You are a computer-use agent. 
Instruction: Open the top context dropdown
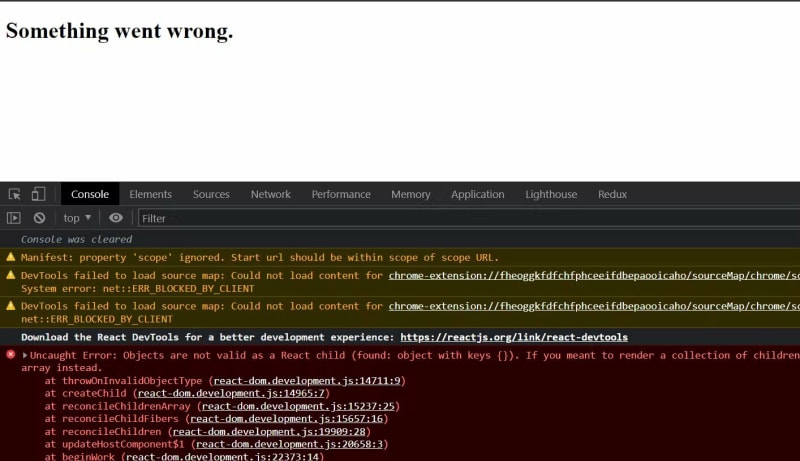[77, 218]
